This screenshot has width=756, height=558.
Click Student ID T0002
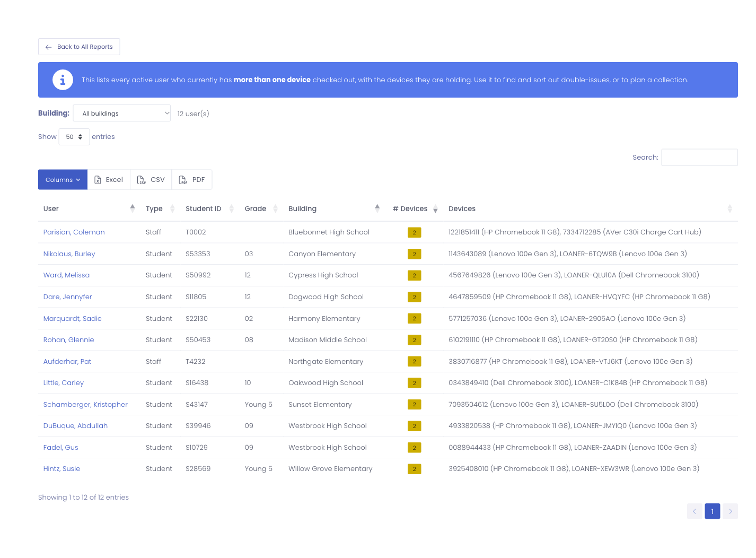(x=196, y=232)
